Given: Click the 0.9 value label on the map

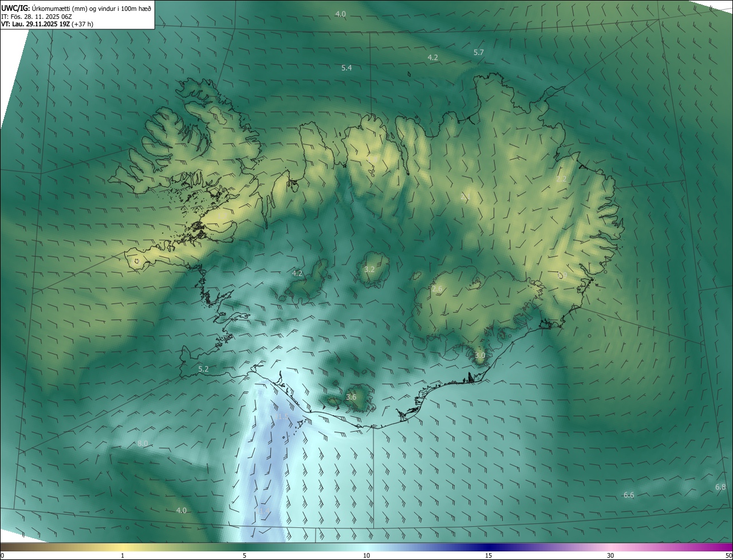Looking at the screenshot, I should point(563,275).
